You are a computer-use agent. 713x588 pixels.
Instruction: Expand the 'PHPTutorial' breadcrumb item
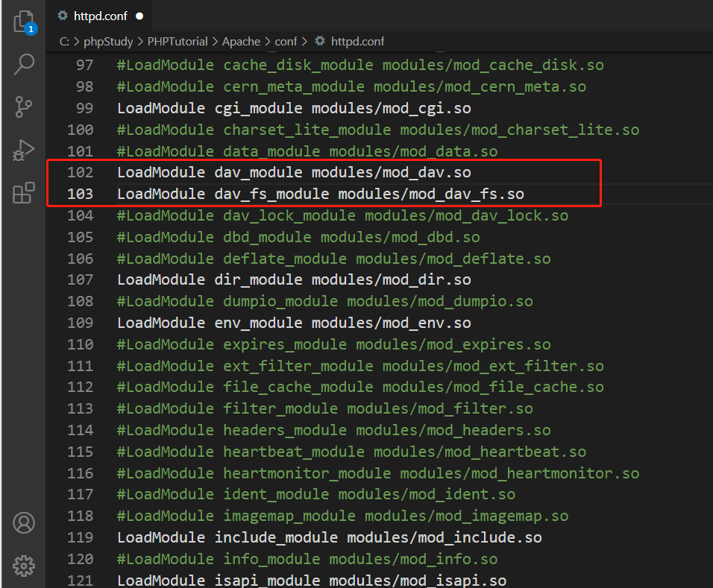tap(178, 42)
